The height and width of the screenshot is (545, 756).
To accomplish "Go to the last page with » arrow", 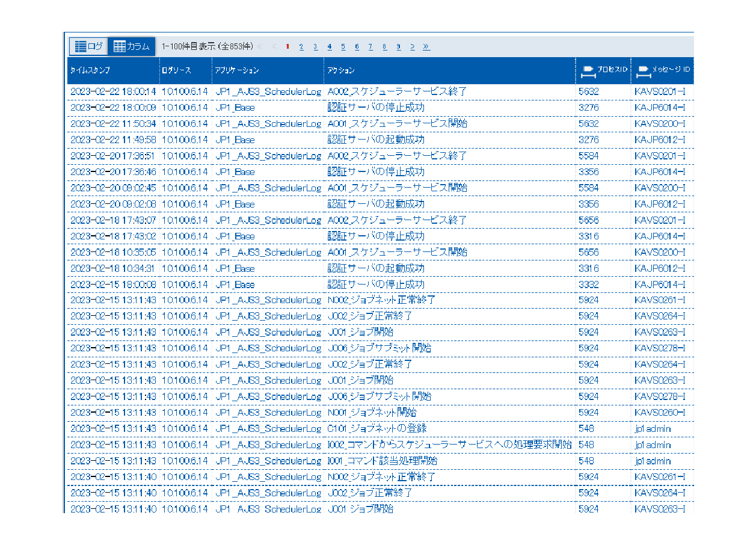I will [426, 47].
